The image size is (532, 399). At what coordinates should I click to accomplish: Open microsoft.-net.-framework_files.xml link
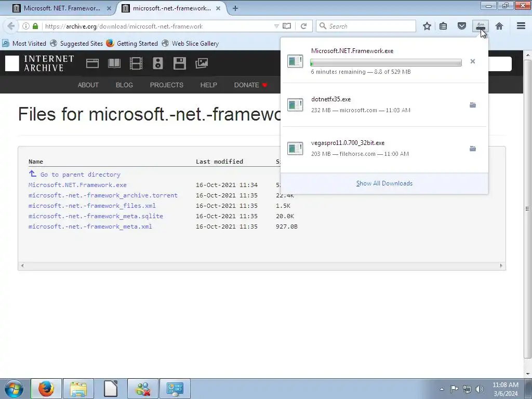[x=92, y=206]
